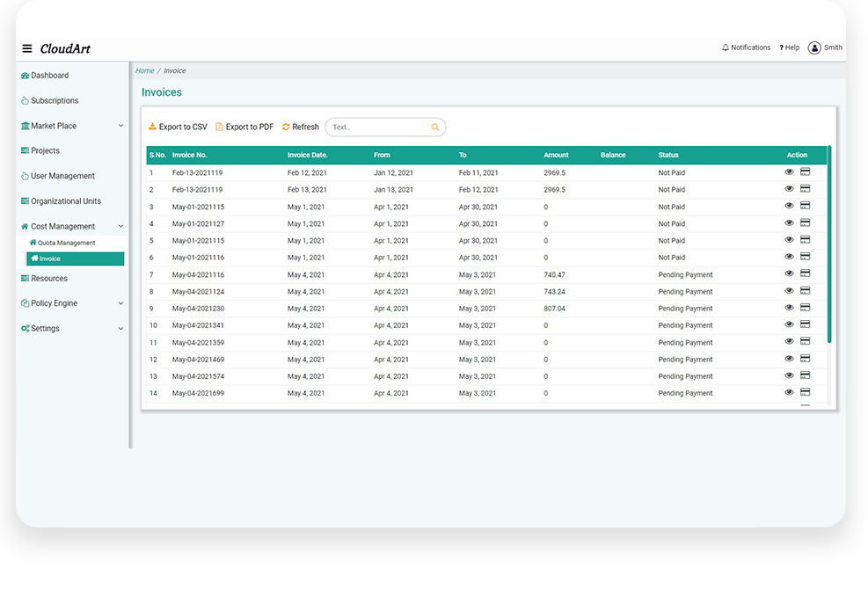View invoice May-04-2021699 using eye icon
868x597 pixels.
tap(789, 392)
